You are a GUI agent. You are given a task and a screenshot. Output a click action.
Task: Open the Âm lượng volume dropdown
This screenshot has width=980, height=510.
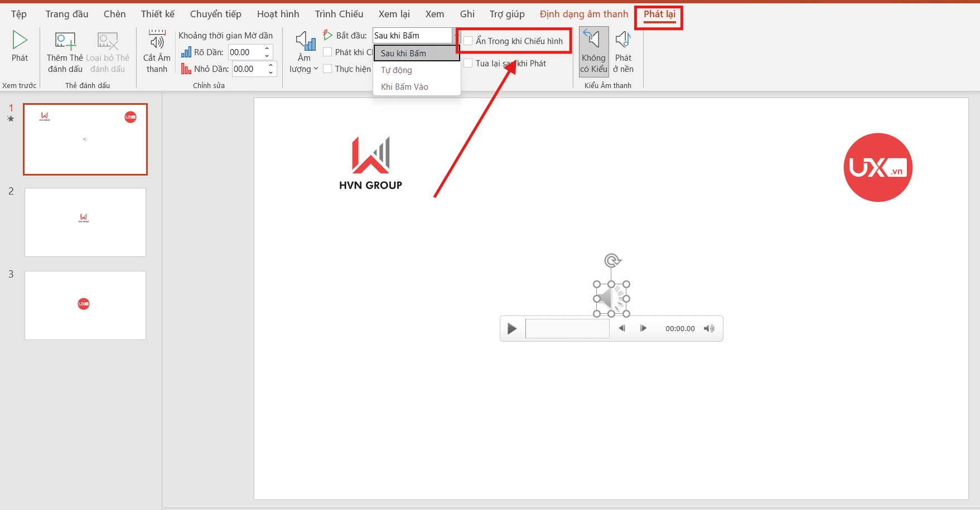point(304,51)
